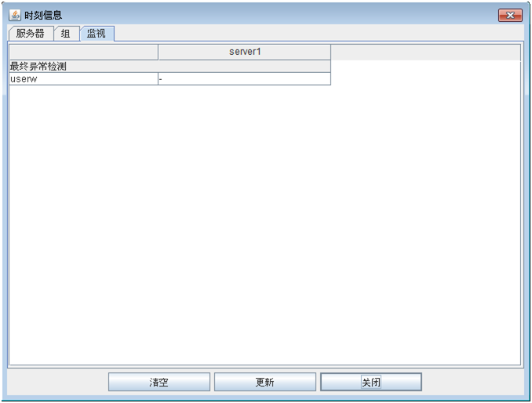
Task: Refresh data with the 更新 button
Action: [x=264, y=382]
